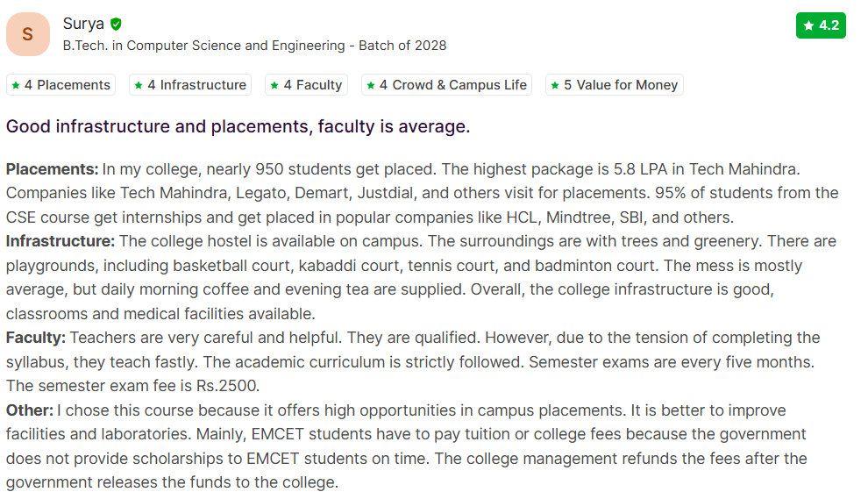Click the bold Infrastructure: section heading
The height and width of the screenshot is (499, 868).
(60, 241)
